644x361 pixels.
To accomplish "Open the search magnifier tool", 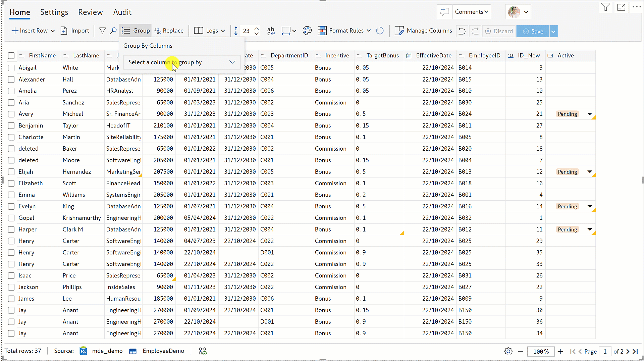I will click(113, 31).
